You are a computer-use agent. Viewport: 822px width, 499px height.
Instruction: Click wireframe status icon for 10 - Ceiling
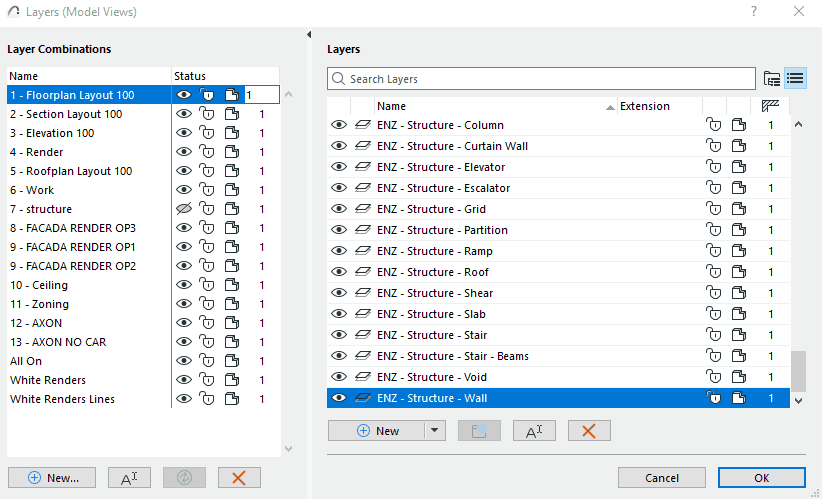232,285
